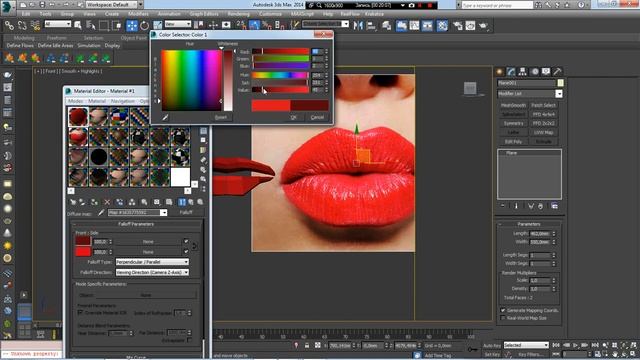The image size is (640, 360).
Task: Toggle the second falloff map checkbox
Action: pyautogui.click(x=186, y=251)
